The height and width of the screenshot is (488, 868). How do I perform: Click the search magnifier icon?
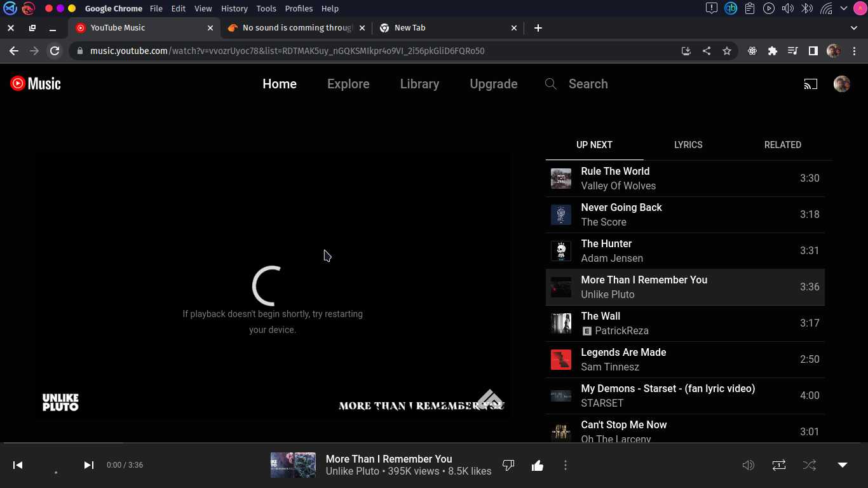coord(551,84)
